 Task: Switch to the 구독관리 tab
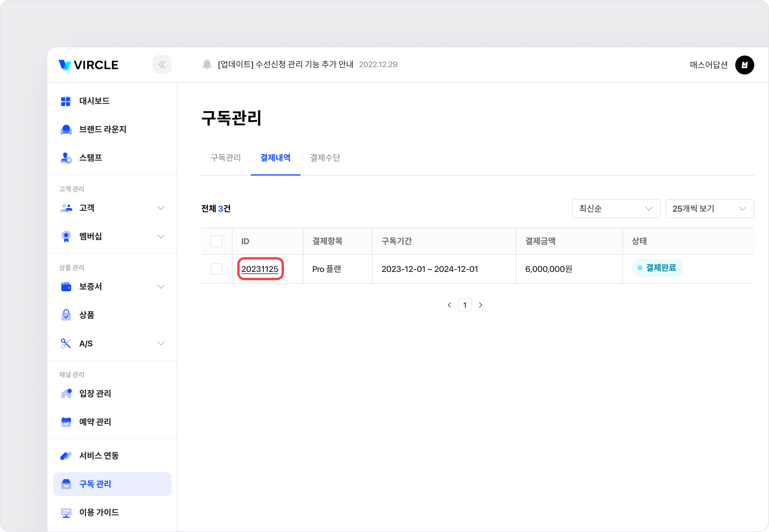pyautogui.click(x=226, y=158)
